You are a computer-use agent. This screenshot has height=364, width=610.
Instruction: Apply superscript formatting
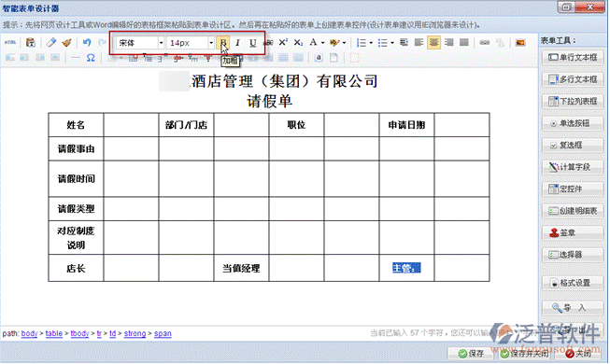[283, 42]
